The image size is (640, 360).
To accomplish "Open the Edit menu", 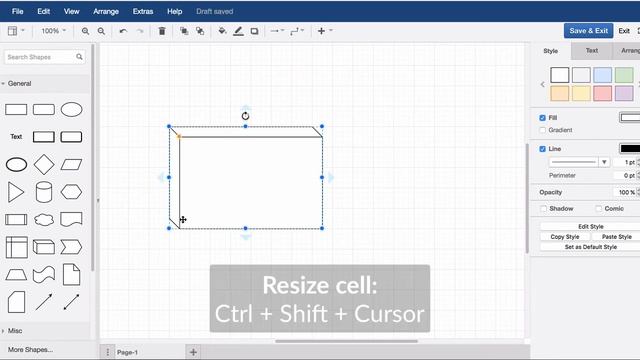I will pyautogui.click(x=44, y=11).
